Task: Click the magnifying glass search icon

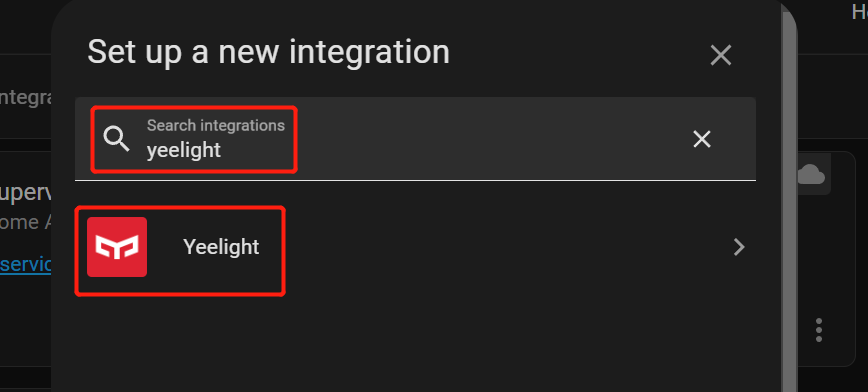Action: click(117, 138)
